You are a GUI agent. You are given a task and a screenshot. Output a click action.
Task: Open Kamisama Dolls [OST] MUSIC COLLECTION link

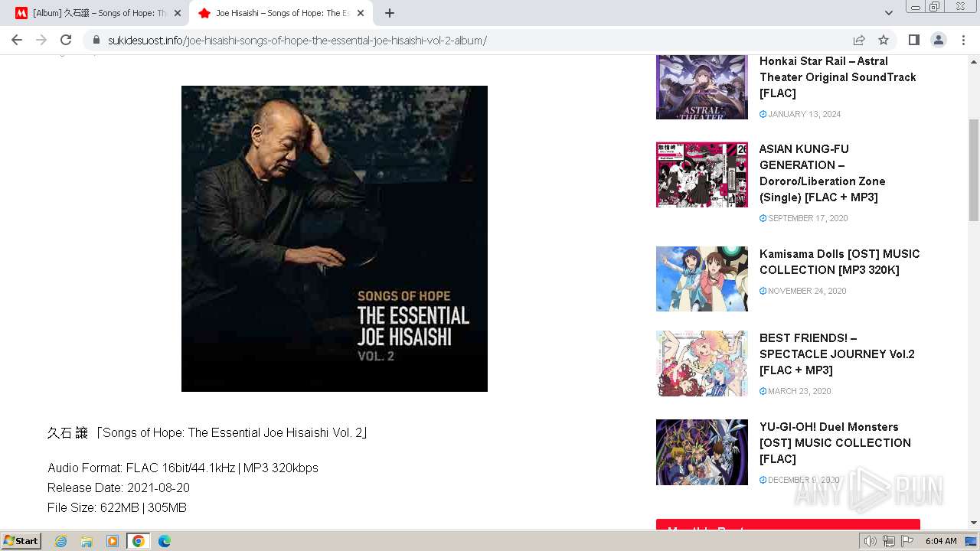coord(840,262)
